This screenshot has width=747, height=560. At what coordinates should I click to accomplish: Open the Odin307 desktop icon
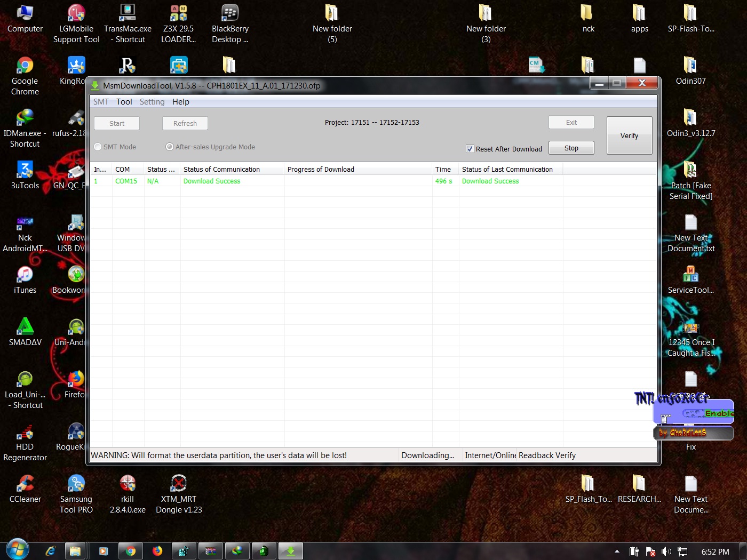(x=691, y=71)
